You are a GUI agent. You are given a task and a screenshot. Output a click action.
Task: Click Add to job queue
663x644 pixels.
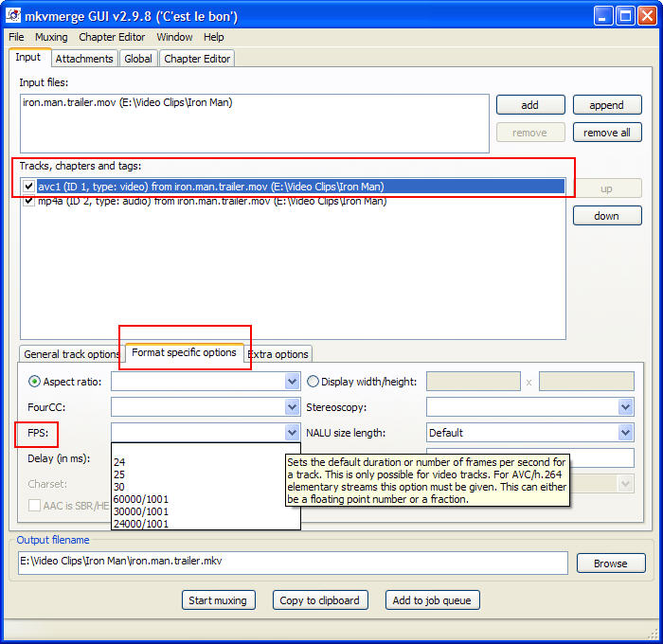pos(432,600)
